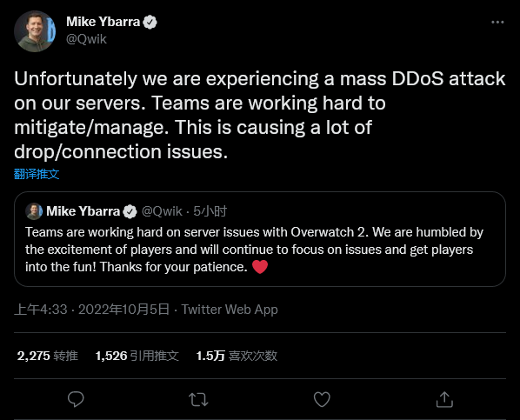
Task: Retweet using the arrows icon
Action: (x=198, y=399)
